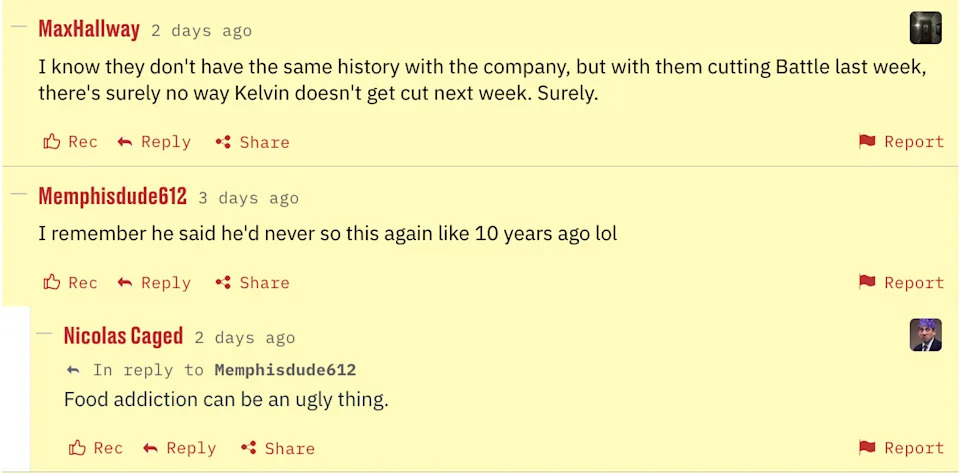Click the share icon under MaxHallway's comment
960x473 pixels.
point(224,142)
